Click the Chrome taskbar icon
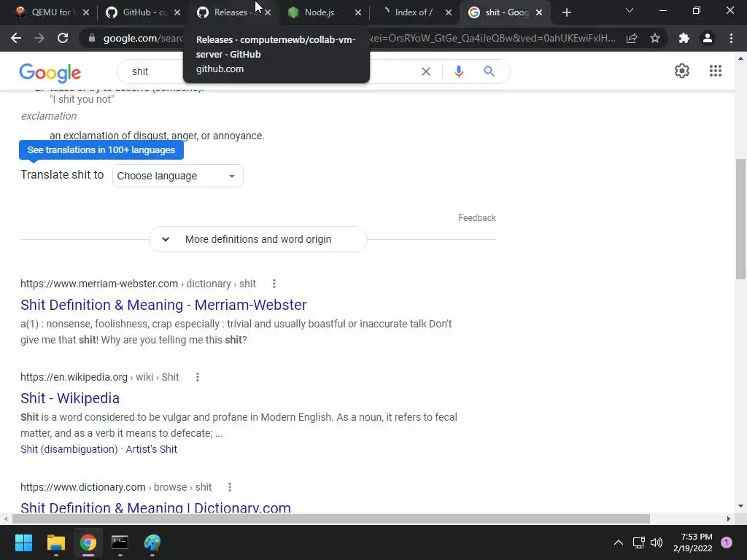Image resolution: width=747 pixels, height=560 pixels. pyautogui.click(x=88, y=542)
